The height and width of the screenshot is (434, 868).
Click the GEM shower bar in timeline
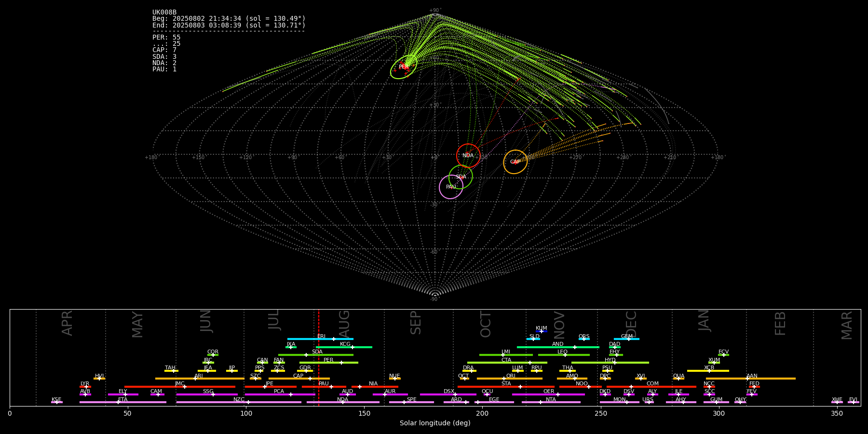click(x=626, y=339)
